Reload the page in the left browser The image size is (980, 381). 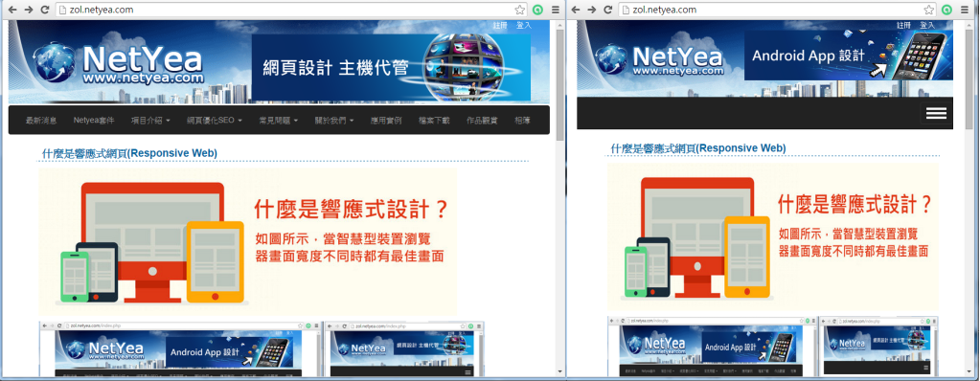pos(44,10)
